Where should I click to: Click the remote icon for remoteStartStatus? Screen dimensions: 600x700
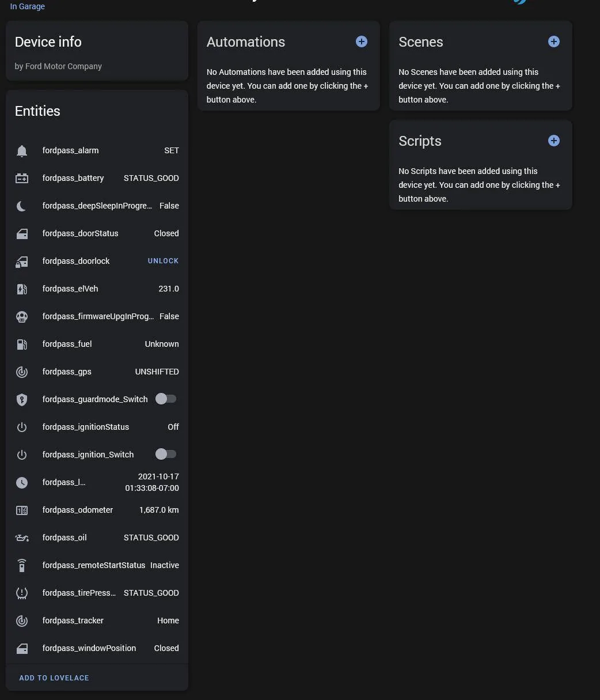coord(22,565)
